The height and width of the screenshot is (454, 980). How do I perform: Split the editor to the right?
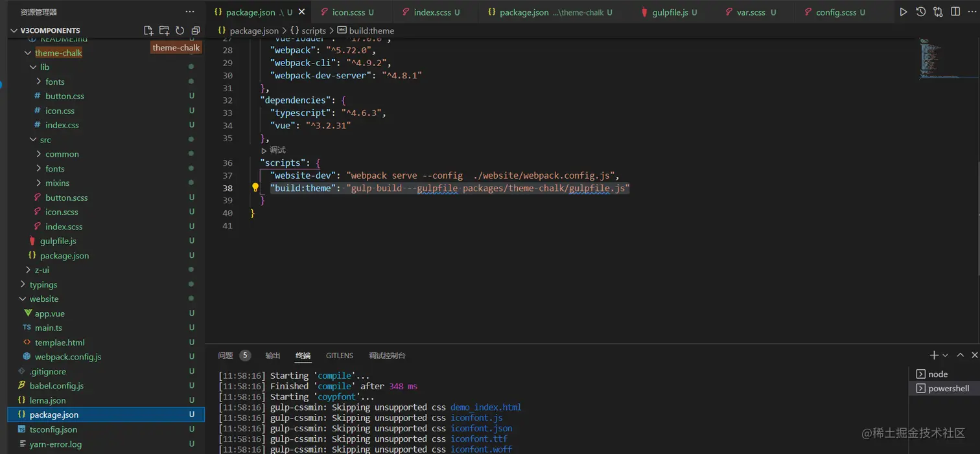[x=955, y=12]
